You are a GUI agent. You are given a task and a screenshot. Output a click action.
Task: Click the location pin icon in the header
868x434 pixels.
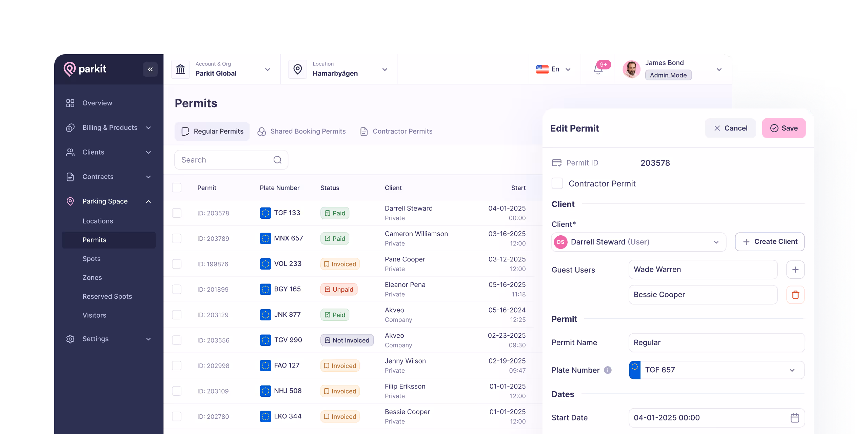tap(297, 69)
